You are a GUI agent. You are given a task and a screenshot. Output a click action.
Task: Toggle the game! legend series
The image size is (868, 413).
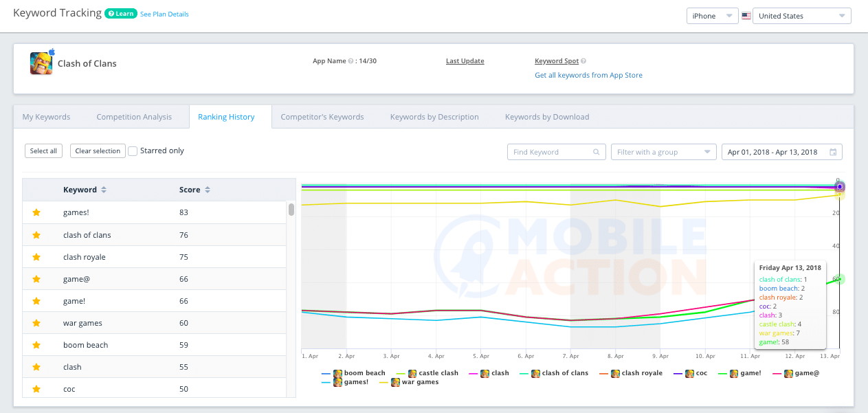(739, 373)
